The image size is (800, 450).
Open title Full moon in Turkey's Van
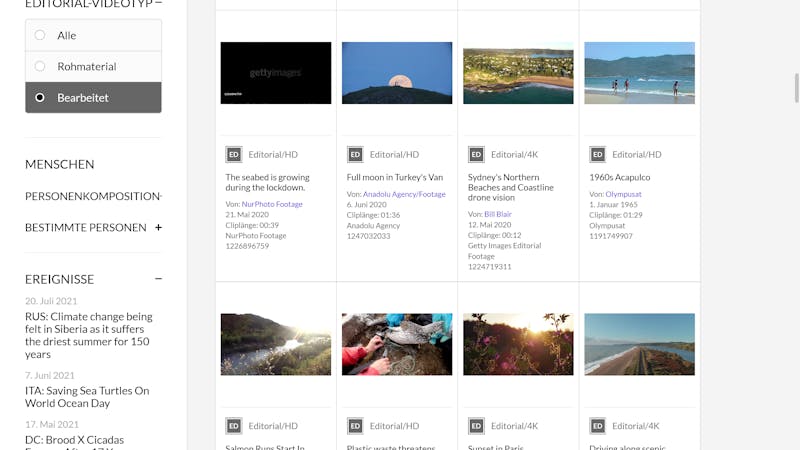point(395,178)
